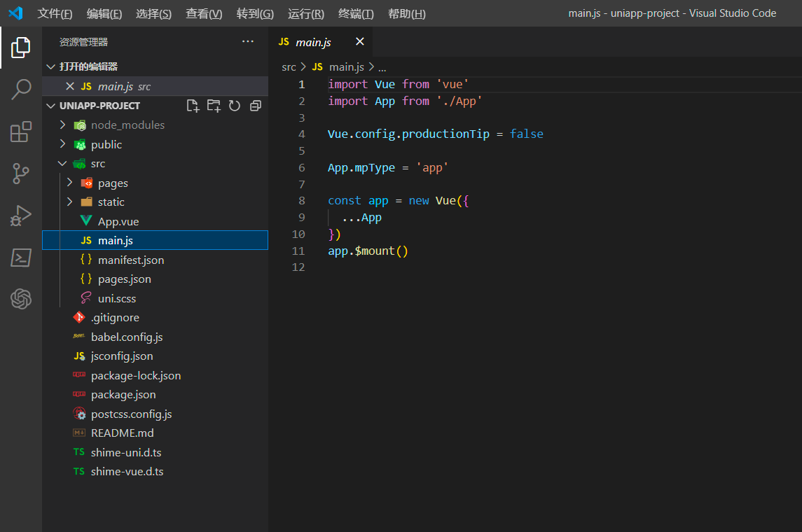
Task: Click the VS Code logo in title bar
Action: pyautogui.click(x=15, y=13)
